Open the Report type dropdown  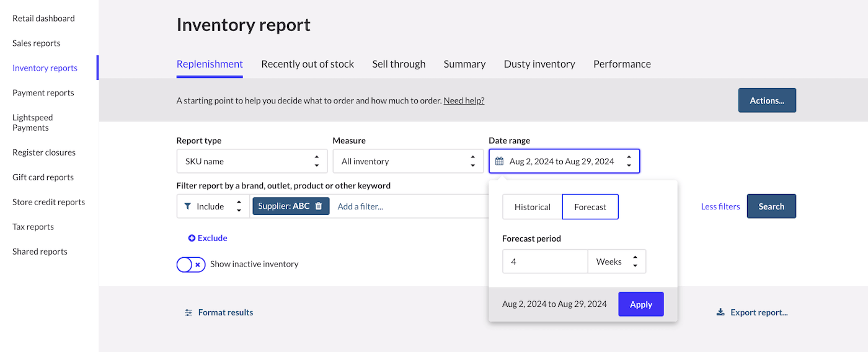252,161
